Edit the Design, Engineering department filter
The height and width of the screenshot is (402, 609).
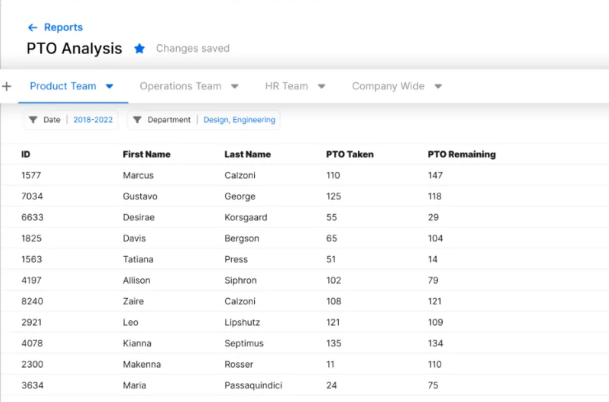[x=240, y=120]
